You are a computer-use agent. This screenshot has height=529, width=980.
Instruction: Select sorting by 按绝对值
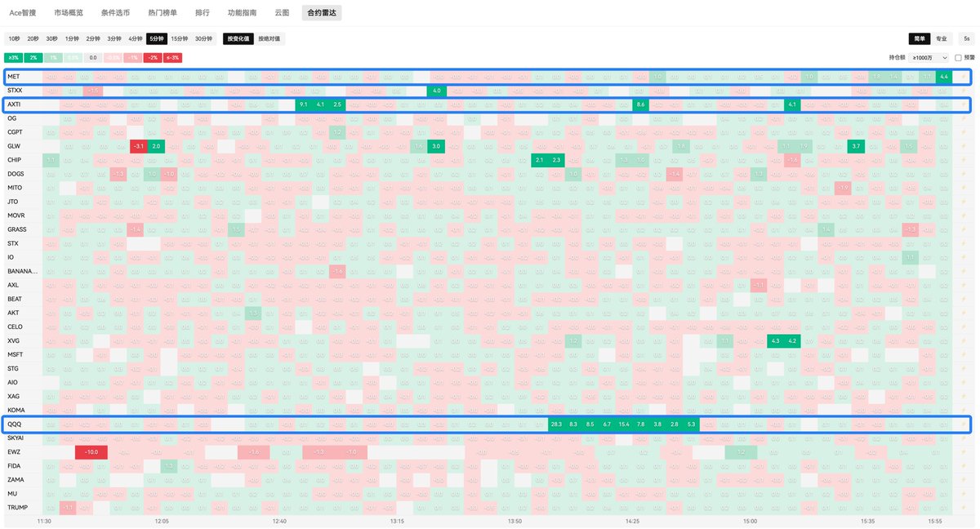(x=269, y=38)
